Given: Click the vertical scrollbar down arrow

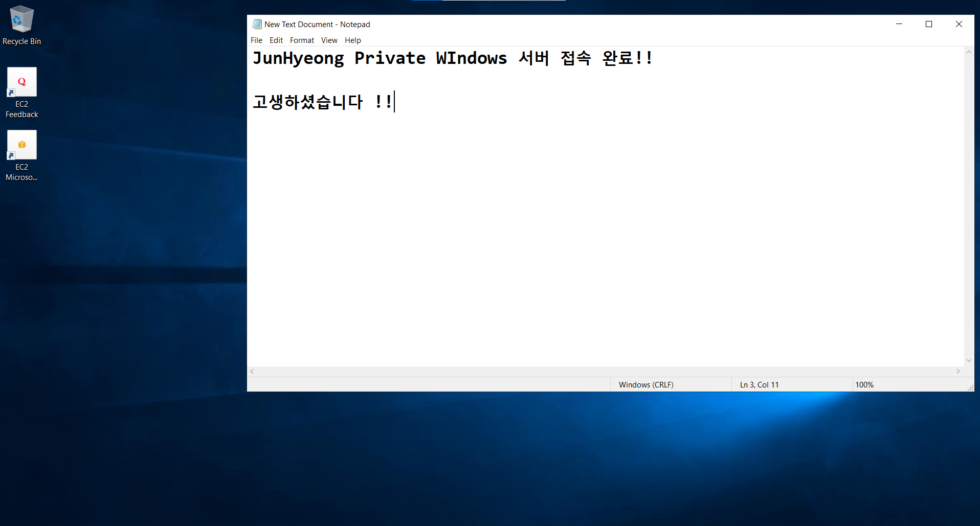Looking at the screenshot, I should point(969,361).
